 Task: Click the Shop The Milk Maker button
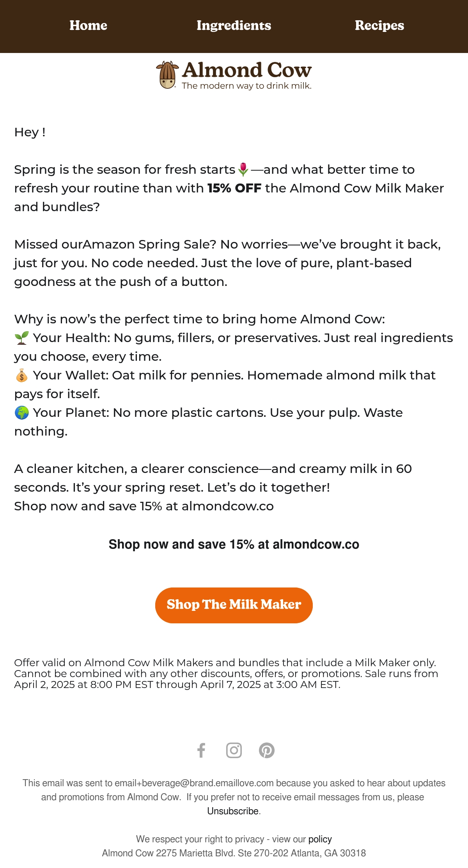pyautogui.click(x=234, y=605)
